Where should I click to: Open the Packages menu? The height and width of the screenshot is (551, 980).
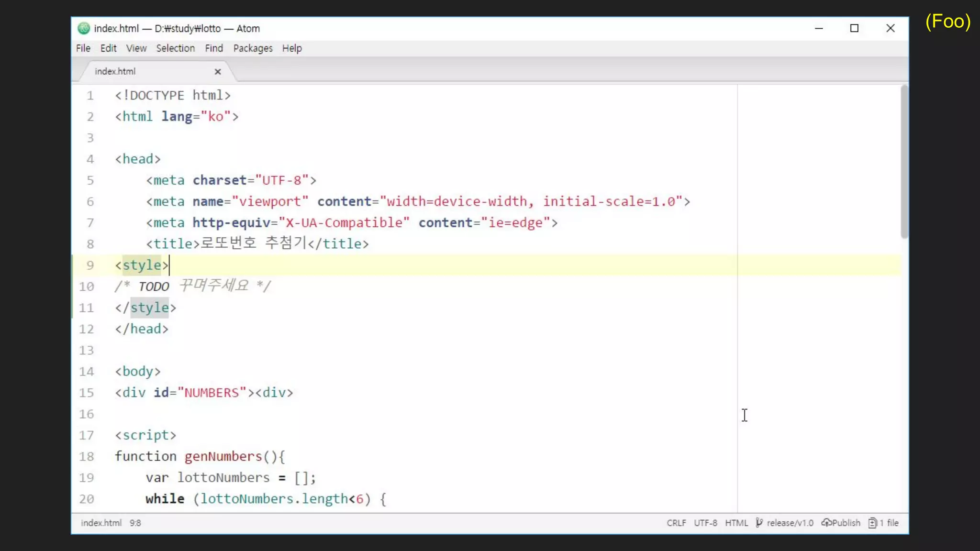tap(253, 48)
